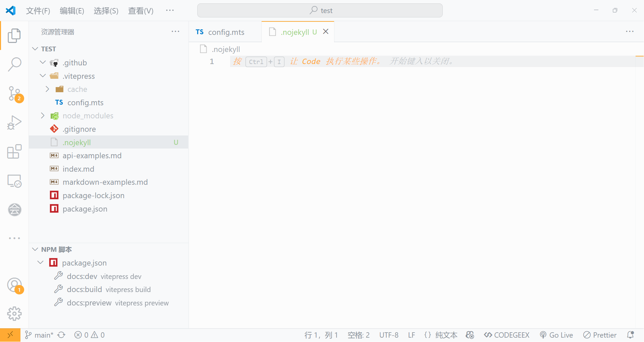
Task: Open problems panel from errors and warnings
Action: 90,335
